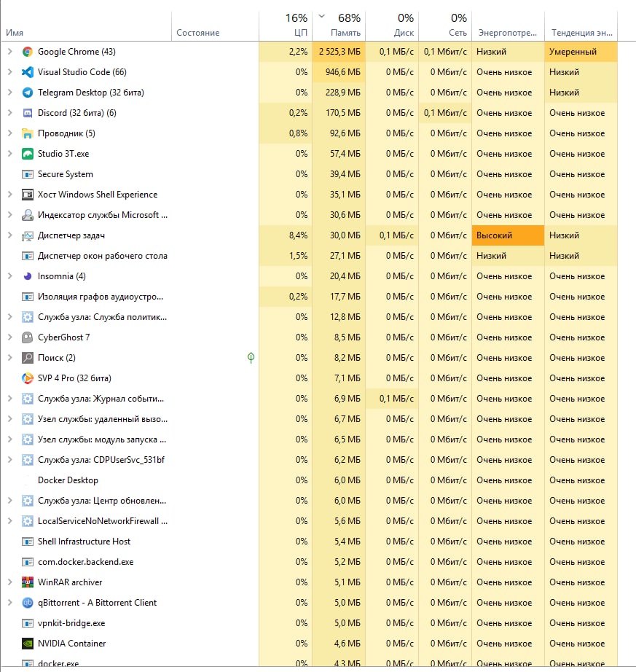This screenshot has height=672, width=636.
Task: Click the Insomnia process icon
Action: pyautogui.click(x=28, y=276)
